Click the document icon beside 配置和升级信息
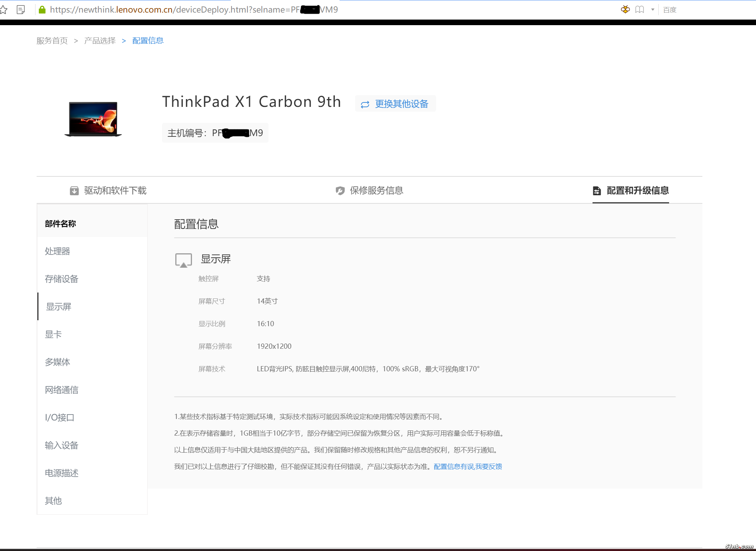 pos(597,191)
